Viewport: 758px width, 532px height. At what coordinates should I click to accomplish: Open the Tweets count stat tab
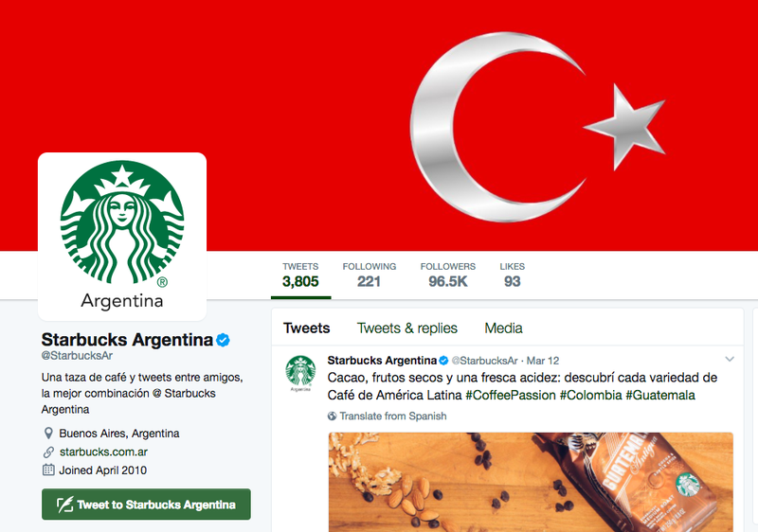pos(300,275)
